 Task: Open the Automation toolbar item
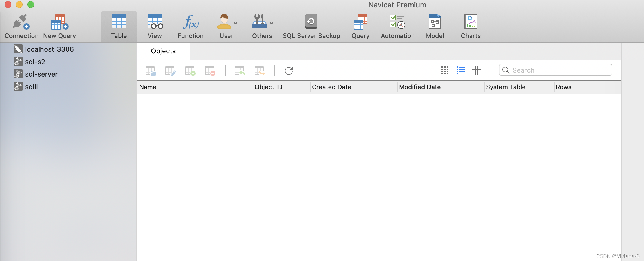(x=398, y=27)
